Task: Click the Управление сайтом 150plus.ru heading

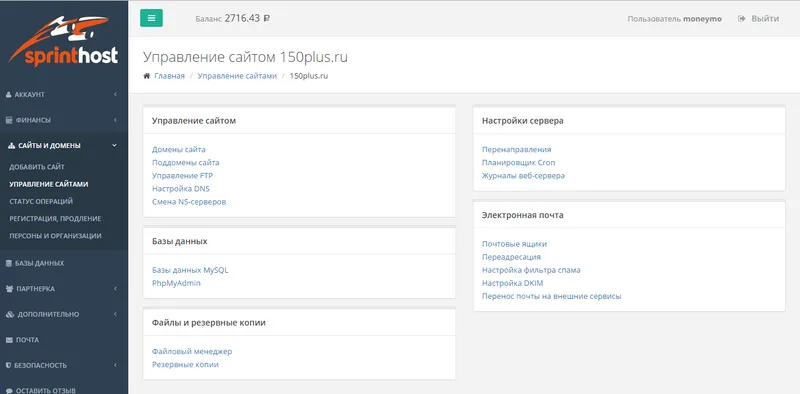Action: (x=245, y=57)
